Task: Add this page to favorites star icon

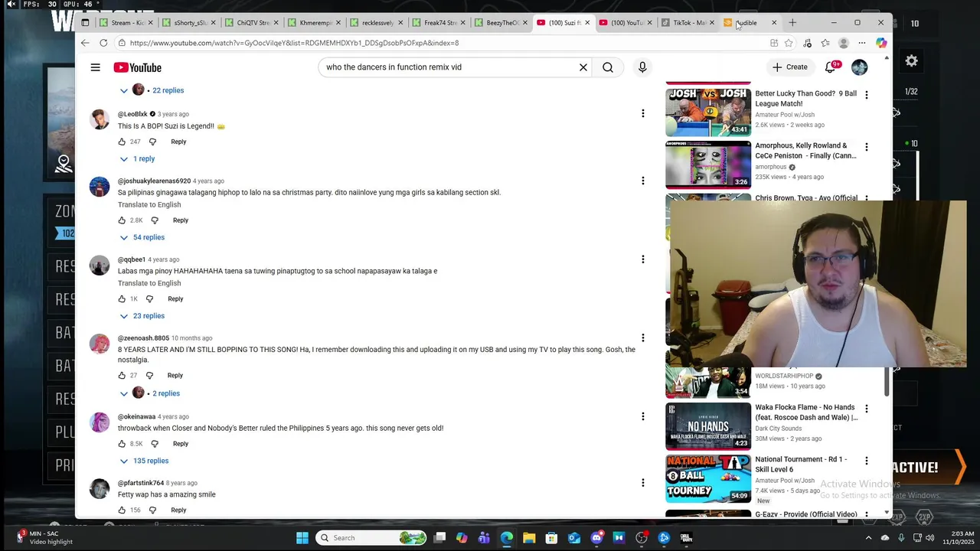Action: pyautogui.click(x=789, y=43)
